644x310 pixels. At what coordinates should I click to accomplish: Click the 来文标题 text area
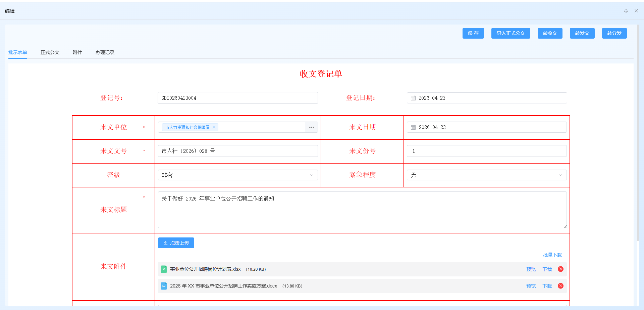[362, 210]
